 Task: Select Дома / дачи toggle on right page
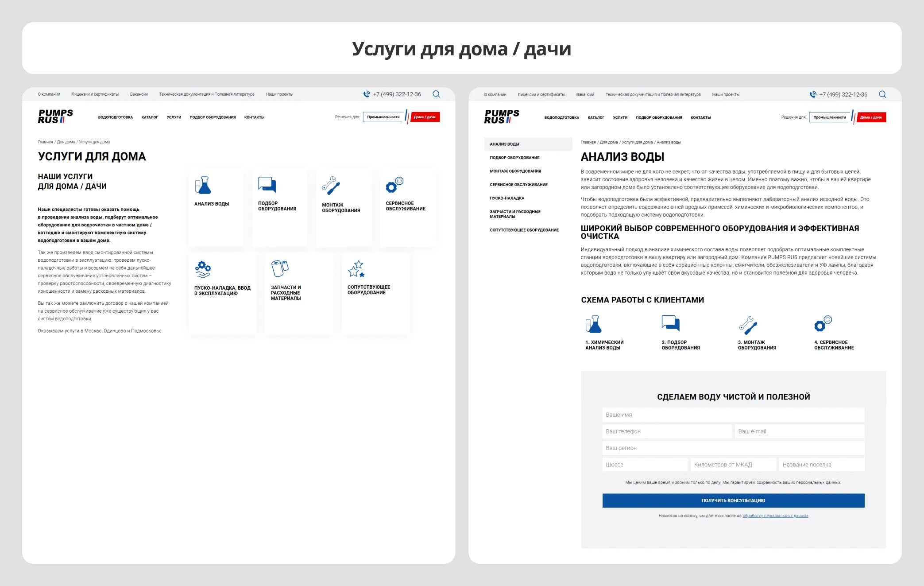coord(871,117)
